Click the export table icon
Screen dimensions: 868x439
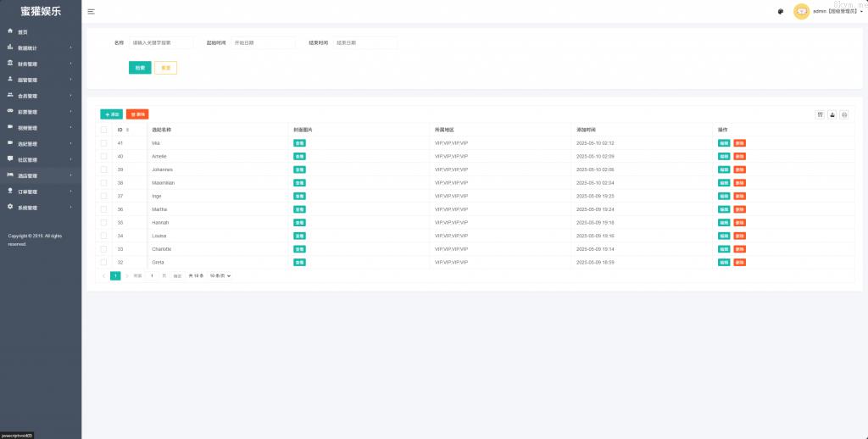(832, 114)
